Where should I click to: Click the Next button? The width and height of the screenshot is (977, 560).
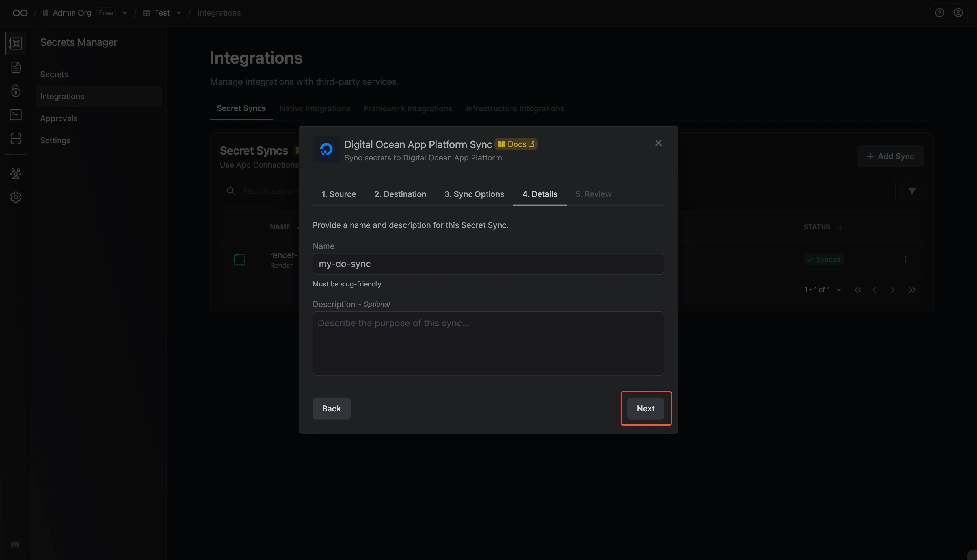click(645, 409)
